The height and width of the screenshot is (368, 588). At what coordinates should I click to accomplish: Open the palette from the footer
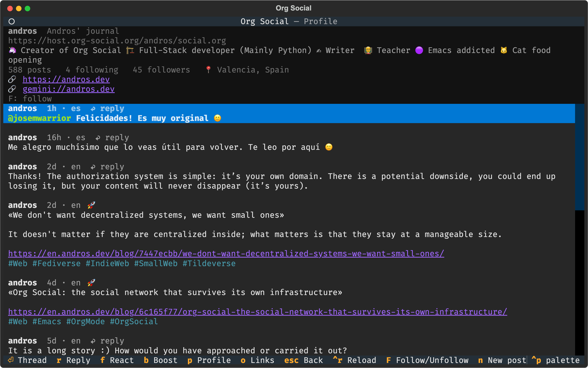[556, 360]
